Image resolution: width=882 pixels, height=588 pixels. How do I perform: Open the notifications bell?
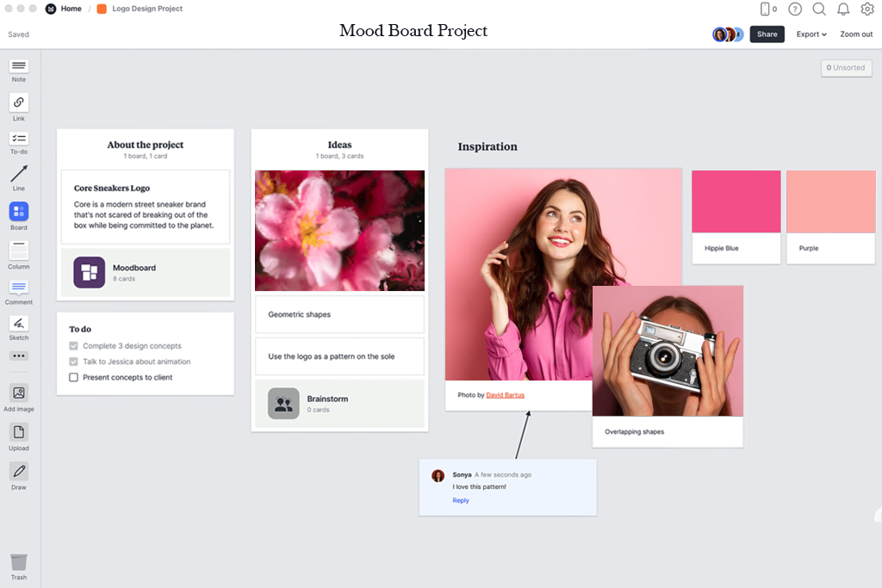pyautogui.click(x=843, y=9)
